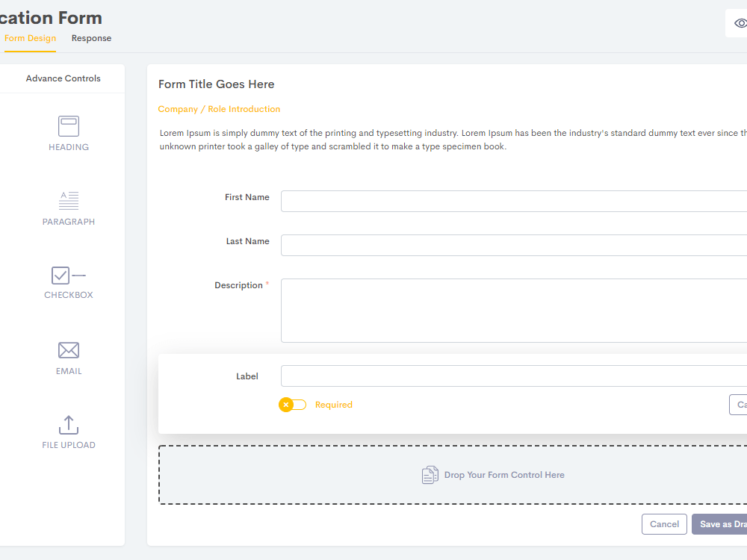Click the document icon in drop zone

430,475
